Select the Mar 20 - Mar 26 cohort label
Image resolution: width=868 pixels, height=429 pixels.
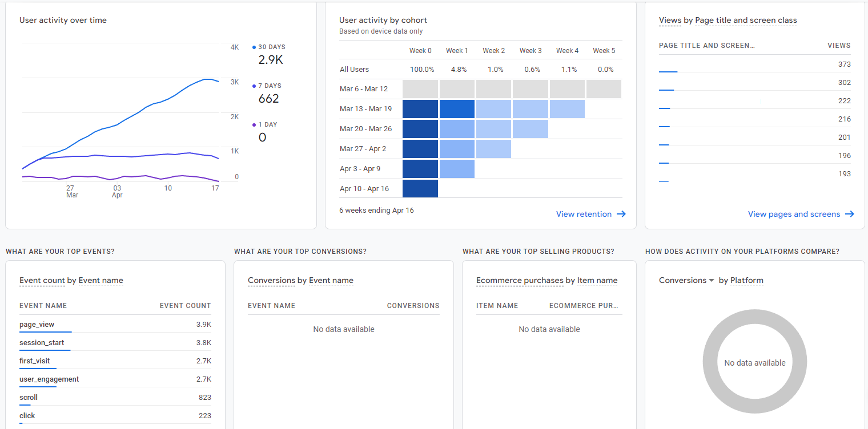[x=365, y=128]
